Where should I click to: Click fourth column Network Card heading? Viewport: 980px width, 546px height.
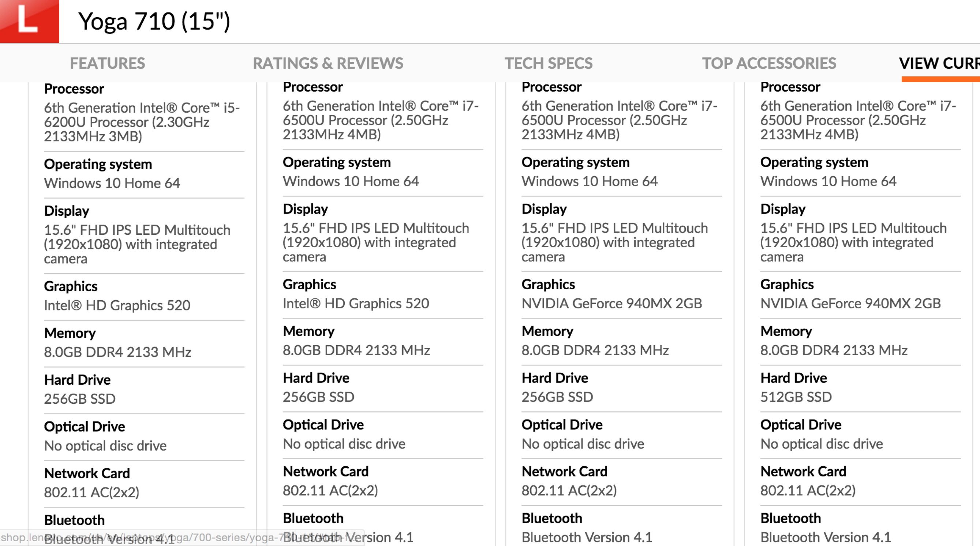pos(803,471)
